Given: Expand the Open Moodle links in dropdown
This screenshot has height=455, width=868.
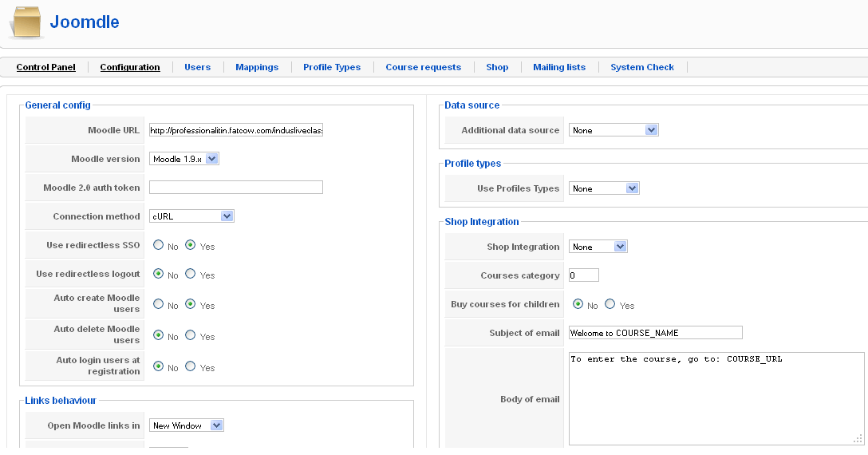Looking at the screenshot, I should [187, 425].
